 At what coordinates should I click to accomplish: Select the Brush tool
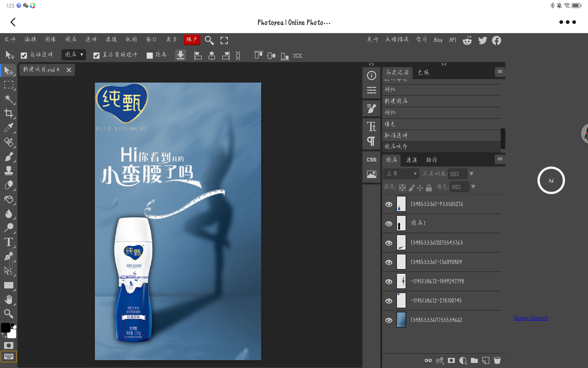pos(9,156)
